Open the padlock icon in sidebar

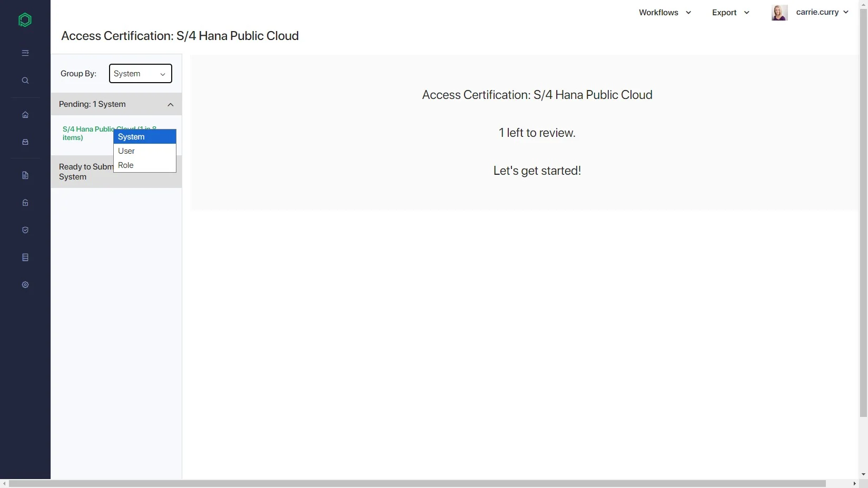[x=25, y=203]
